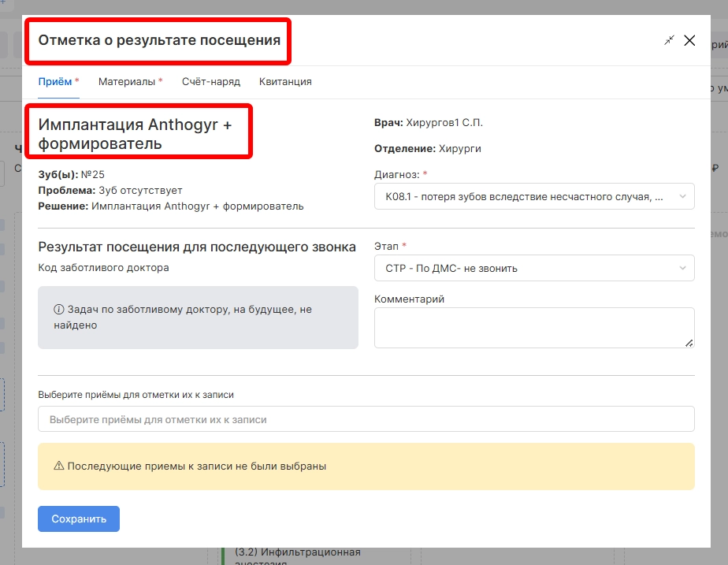Click the warning triangle icon in the yellow banner
The width and height of the screenshot is (728, 565).
pyautogui.click(x=58, y=466)
